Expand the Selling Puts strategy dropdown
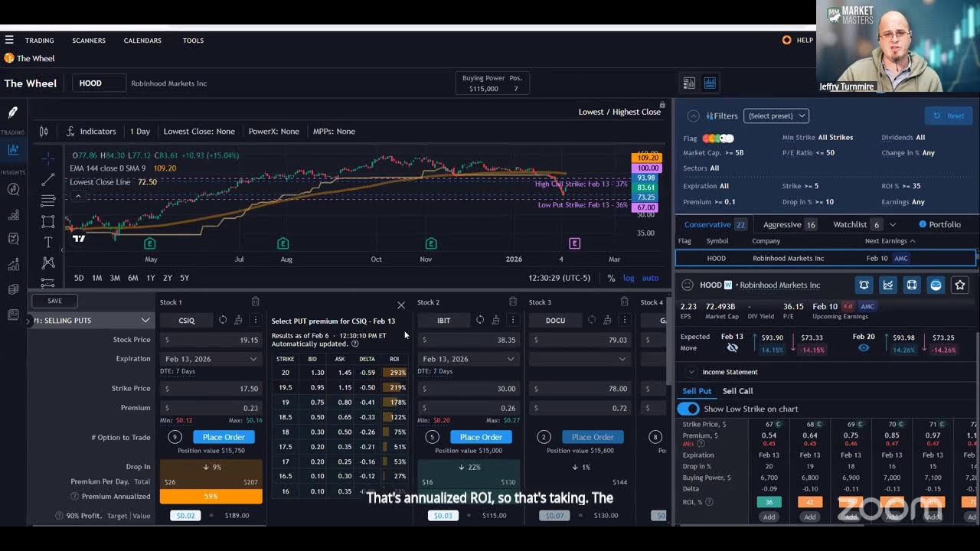Screen dimensions: 980x551 point(145,320)
